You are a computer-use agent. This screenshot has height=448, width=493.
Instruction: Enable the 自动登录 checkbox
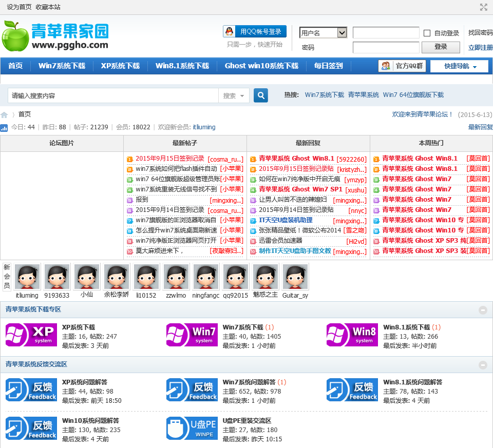click(427, 33)
